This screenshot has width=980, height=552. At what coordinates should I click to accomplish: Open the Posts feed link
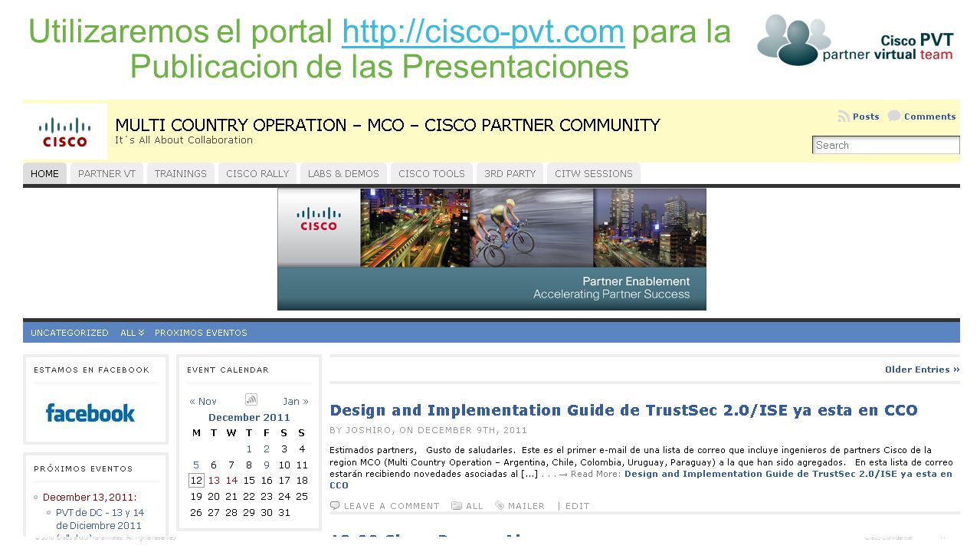866,117
